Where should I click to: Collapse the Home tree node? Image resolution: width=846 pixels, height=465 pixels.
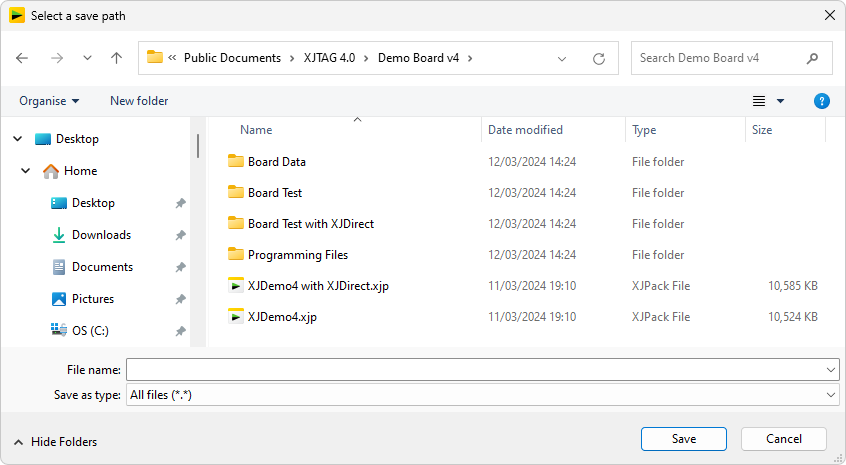[x=26, y=171]
